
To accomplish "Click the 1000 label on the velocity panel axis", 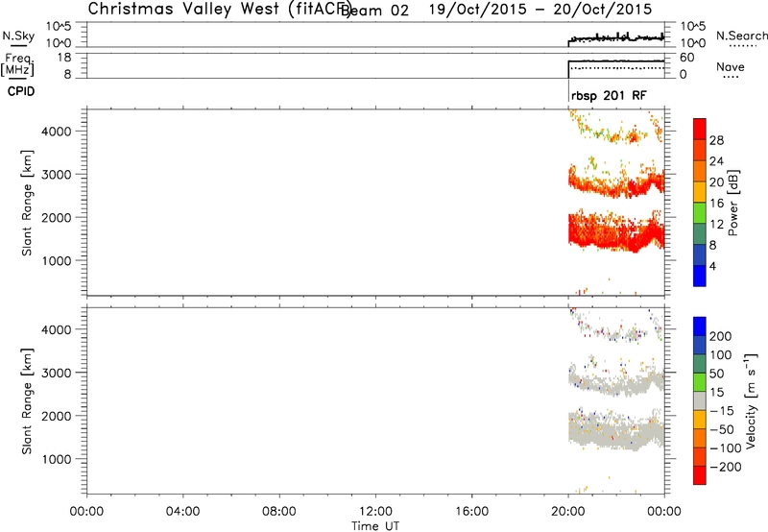I will click(x=57, y=459).
